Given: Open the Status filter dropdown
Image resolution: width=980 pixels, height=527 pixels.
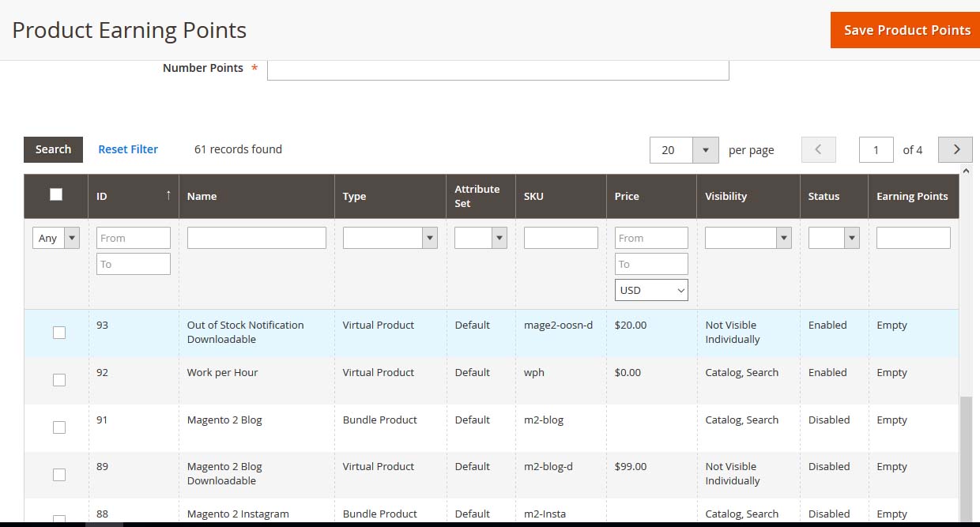Looking at the screenshot, I should (x=833, y=238).
